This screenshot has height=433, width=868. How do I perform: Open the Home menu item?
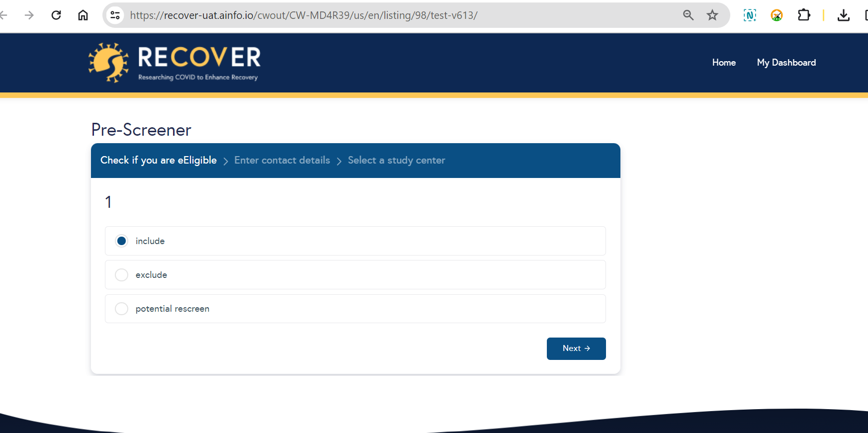[x=723, y=63]
